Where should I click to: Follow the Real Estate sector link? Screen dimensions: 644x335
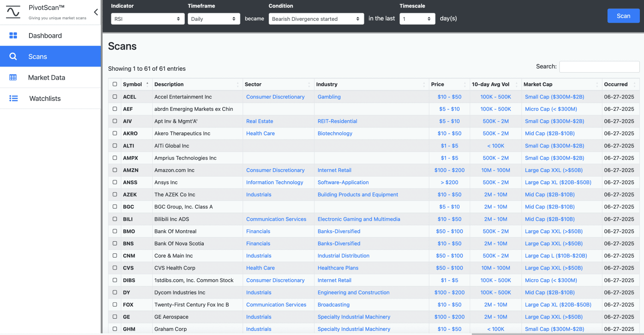coord(260,121)
